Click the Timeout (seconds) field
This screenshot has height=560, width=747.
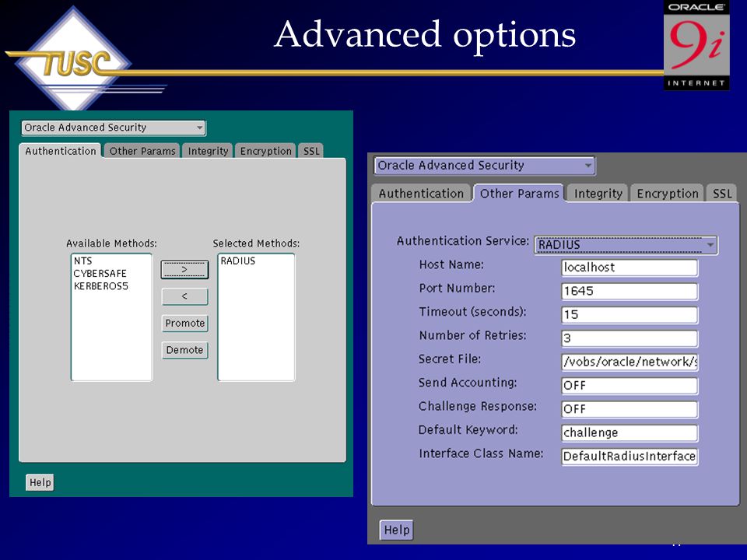[x=630, y=315]
